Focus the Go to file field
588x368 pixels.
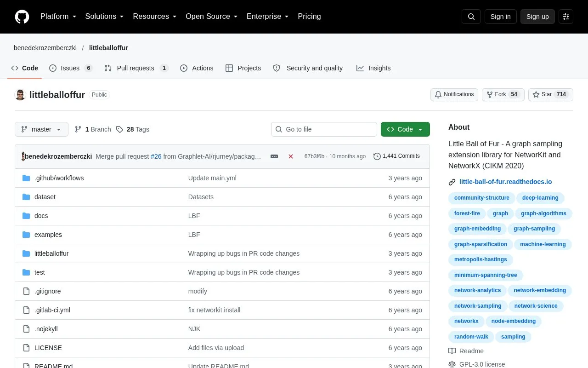324,129
